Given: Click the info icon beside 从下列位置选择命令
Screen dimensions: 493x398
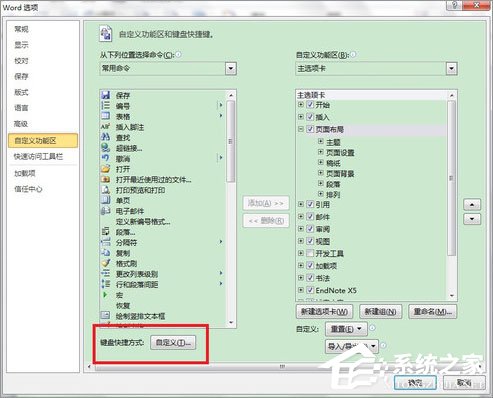Looking at the screenshot, I should [178, 54].
